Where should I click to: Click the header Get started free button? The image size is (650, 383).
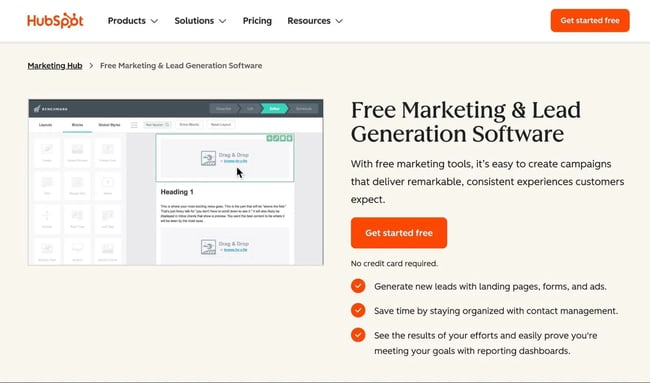coord(590,21)
